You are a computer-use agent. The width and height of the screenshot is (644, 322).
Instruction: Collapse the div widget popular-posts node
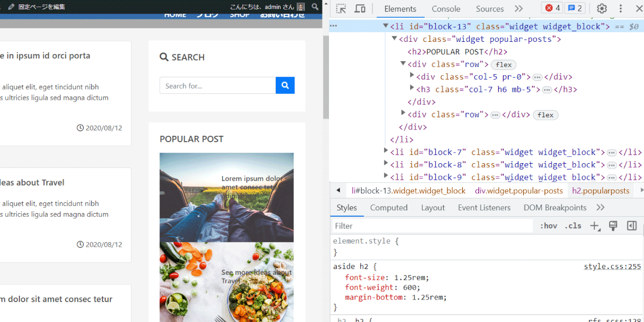click(394, 39)
